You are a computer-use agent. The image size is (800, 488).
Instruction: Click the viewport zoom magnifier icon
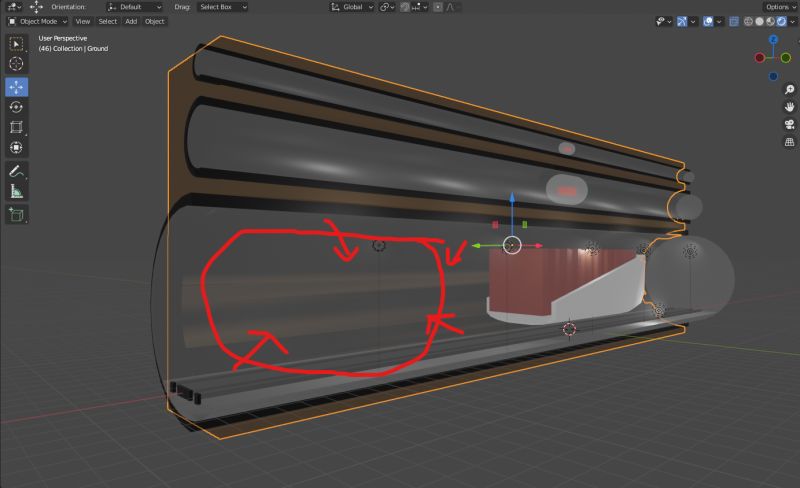789,90
